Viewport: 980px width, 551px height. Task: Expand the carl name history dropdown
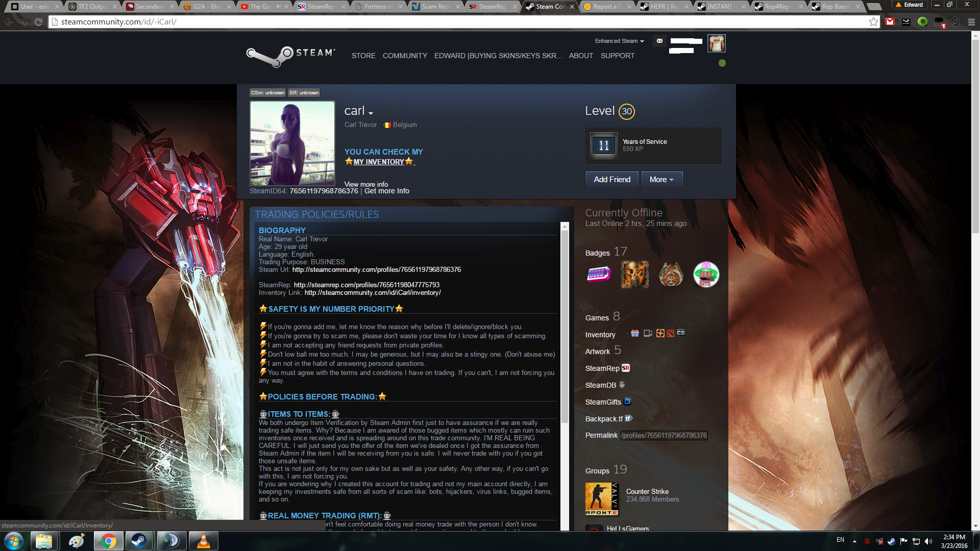click(371, 113)
